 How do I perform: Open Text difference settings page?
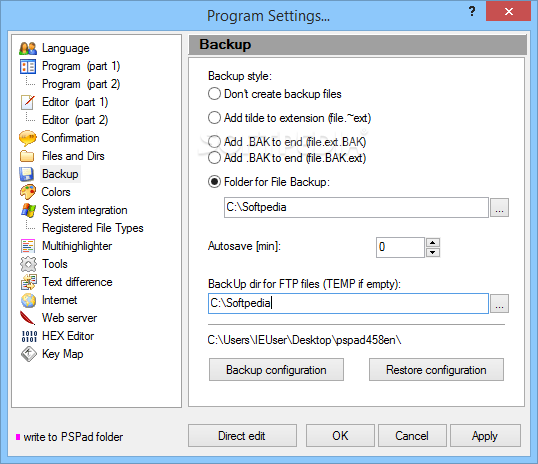(77, 282)
